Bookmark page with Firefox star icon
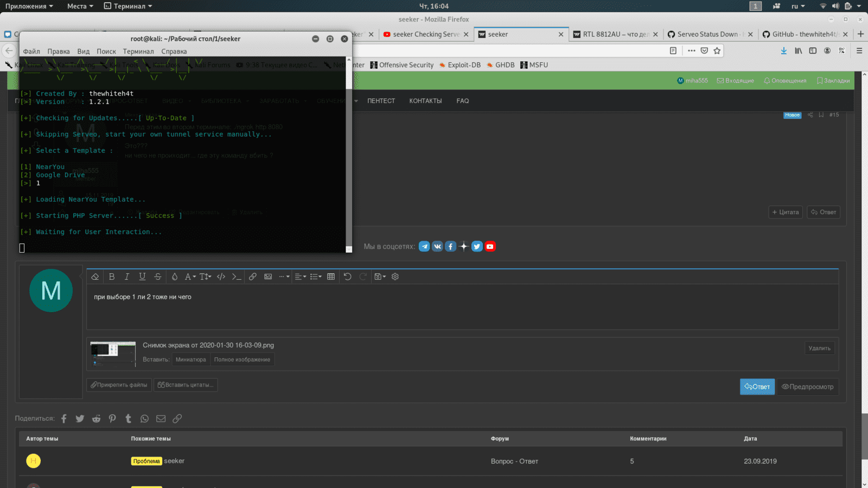Image resolution: width=868 pixels, height=488 pixels. (717, 50)
